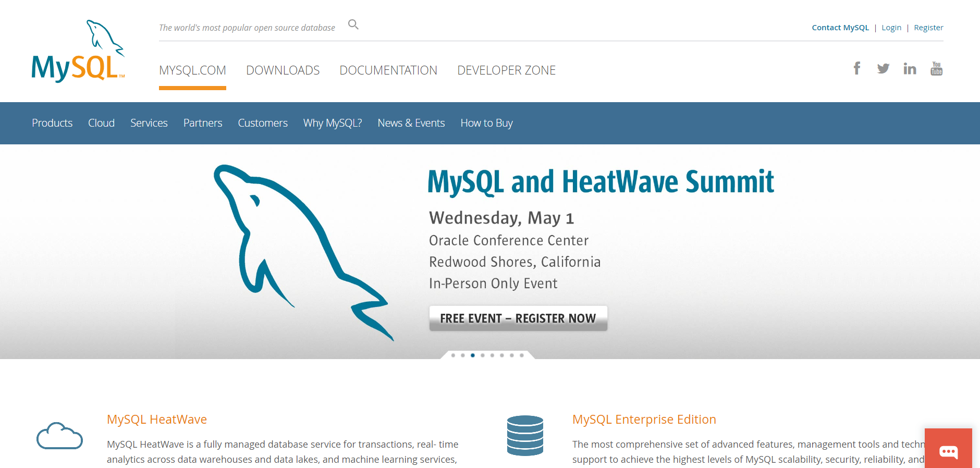The width and height of the screenshot is (980, 468).
Task: Open the DOCUMENTATION tab
Action: (388, 70)
